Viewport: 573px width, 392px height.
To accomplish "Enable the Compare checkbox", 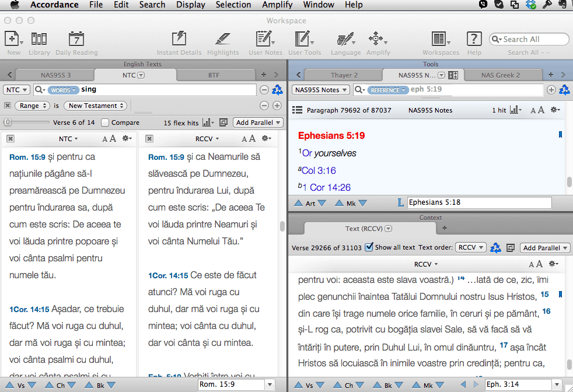I will coord(105,123).
